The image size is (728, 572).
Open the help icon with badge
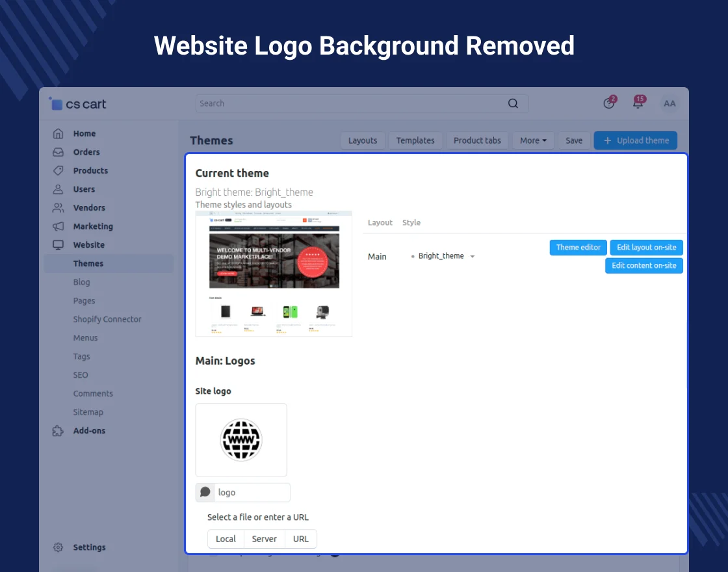[x=609, y=103]
